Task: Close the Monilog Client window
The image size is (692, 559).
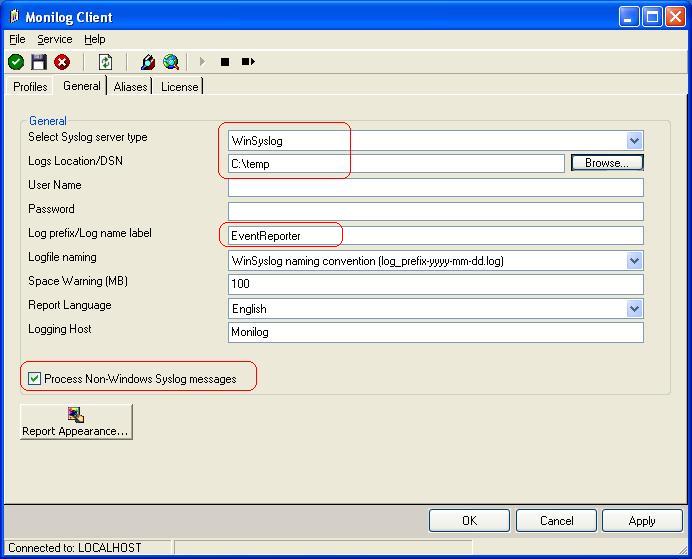Action: coord(676,17)
